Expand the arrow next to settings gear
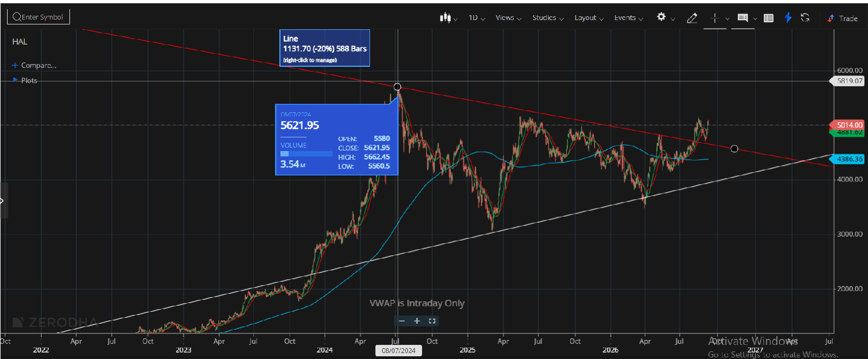The image size is (868, 359). click(x=673, y=19)
